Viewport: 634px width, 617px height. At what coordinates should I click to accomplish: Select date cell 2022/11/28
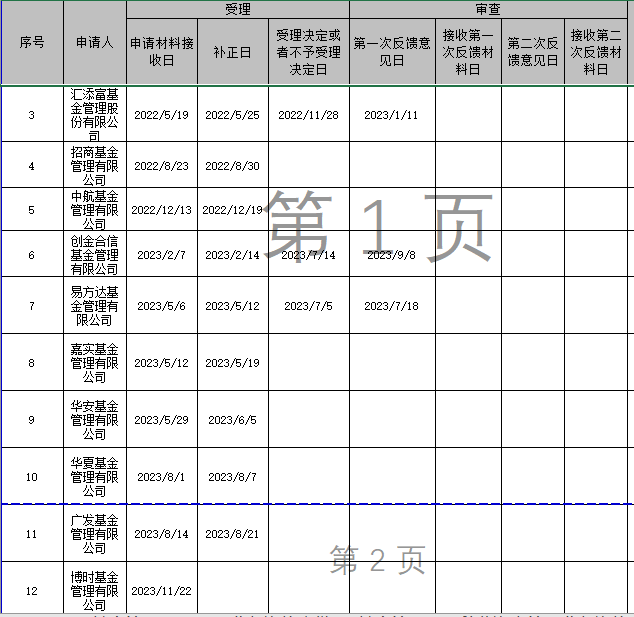(309, 115)
